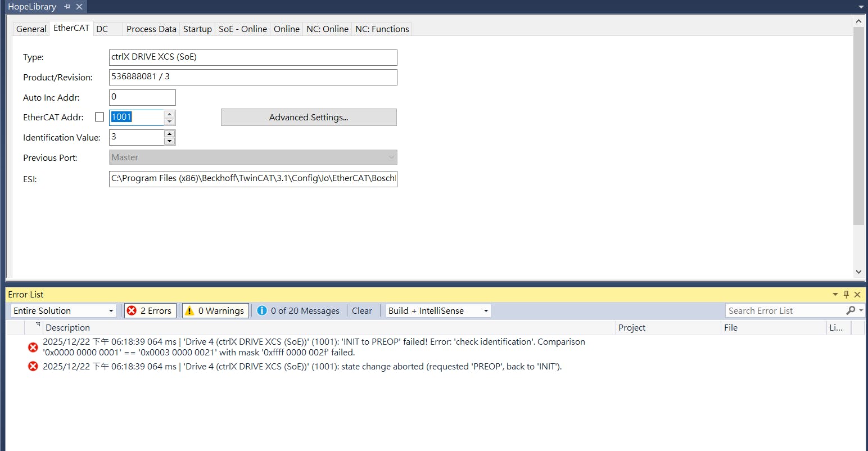
Task: Click the red error icon of 'check identification' entry
Action: [33, 347]
